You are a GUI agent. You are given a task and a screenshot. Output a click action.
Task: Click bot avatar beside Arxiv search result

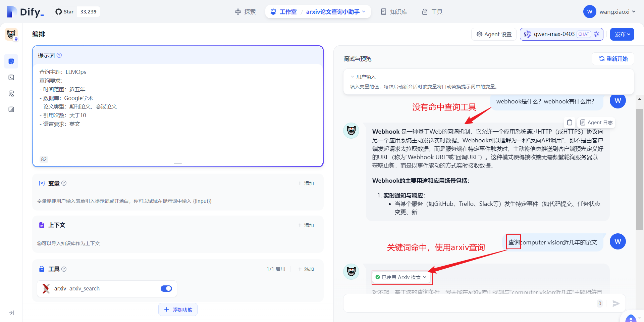(351, 271)
